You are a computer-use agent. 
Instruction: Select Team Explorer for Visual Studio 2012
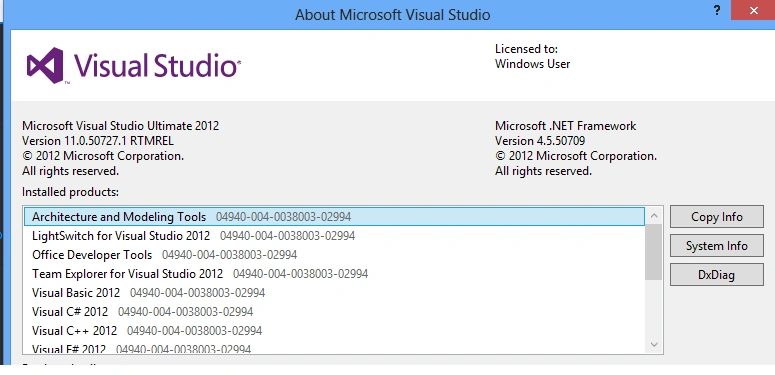tap(335, 274)
